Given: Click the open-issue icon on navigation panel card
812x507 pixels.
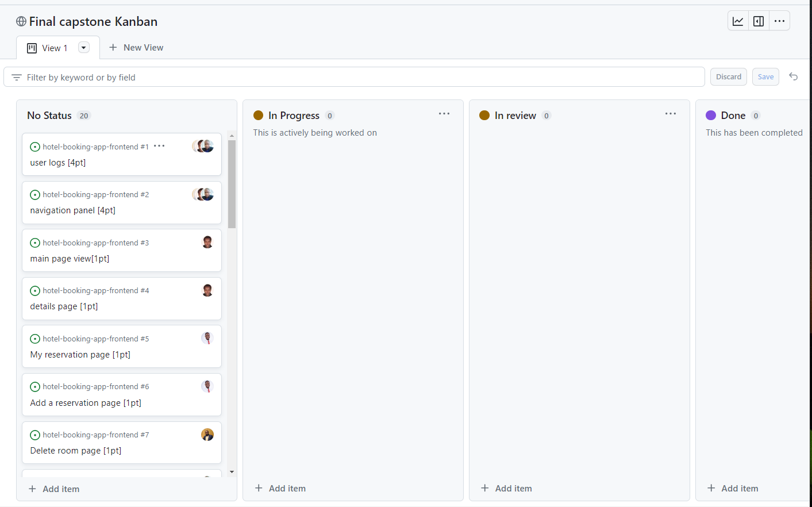Looking at the screenshot, I should pos(35,194).
